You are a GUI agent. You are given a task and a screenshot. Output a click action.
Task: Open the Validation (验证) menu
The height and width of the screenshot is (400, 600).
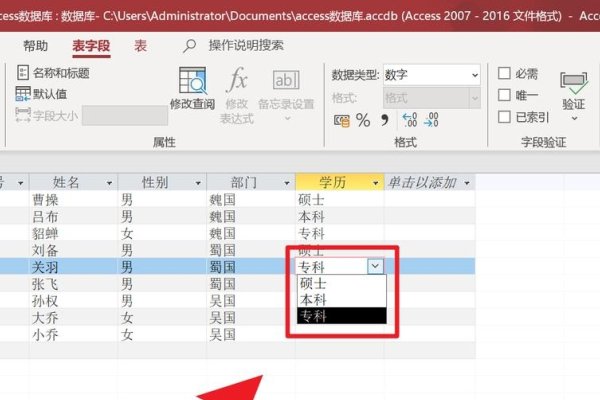[x=574, y=96]
